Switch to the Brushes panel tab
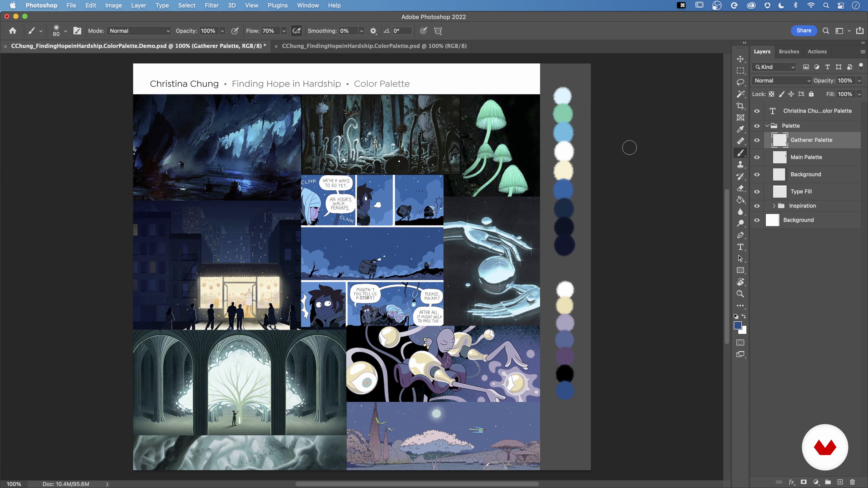Viewport: 868px width, 488px height. coord(789,52)
